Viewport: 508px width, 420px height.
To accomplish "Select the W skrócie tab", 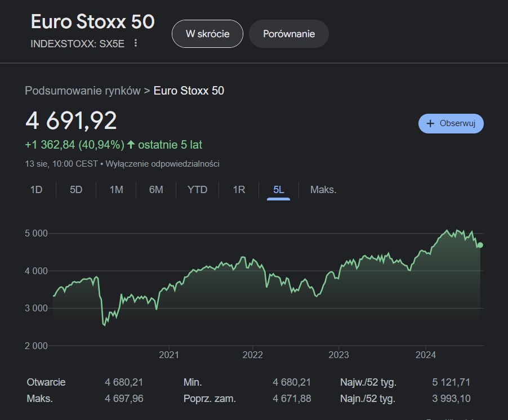I will click(x=207, y=34).
